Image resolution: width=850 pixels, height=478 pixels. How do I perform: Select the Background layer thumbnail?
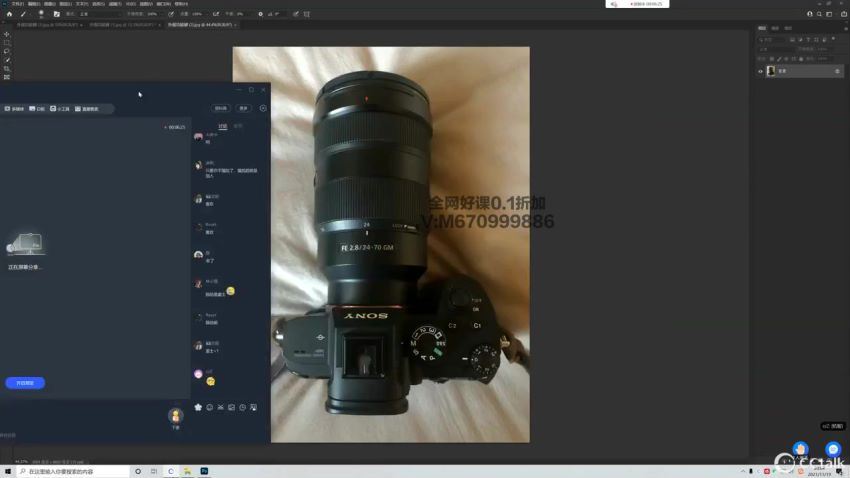click(771, 71)
